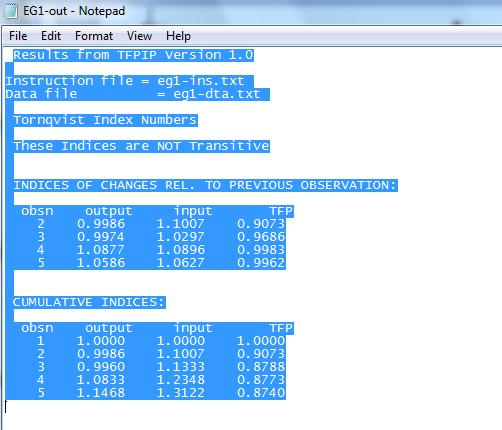Click 'EG1-out - Notepad' window title
The height and width of the screenshot is (430, 502).
(x=74, y=11)
